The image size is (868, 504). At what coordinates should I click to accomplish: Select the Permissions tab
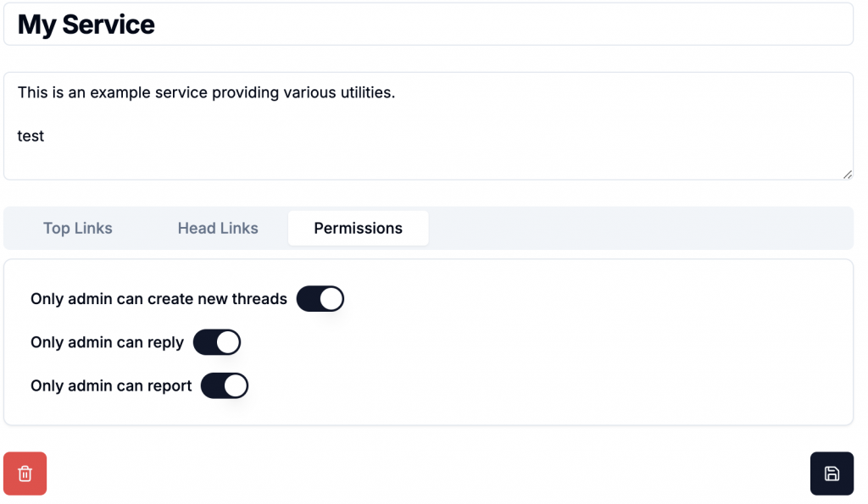coord(358,228)
